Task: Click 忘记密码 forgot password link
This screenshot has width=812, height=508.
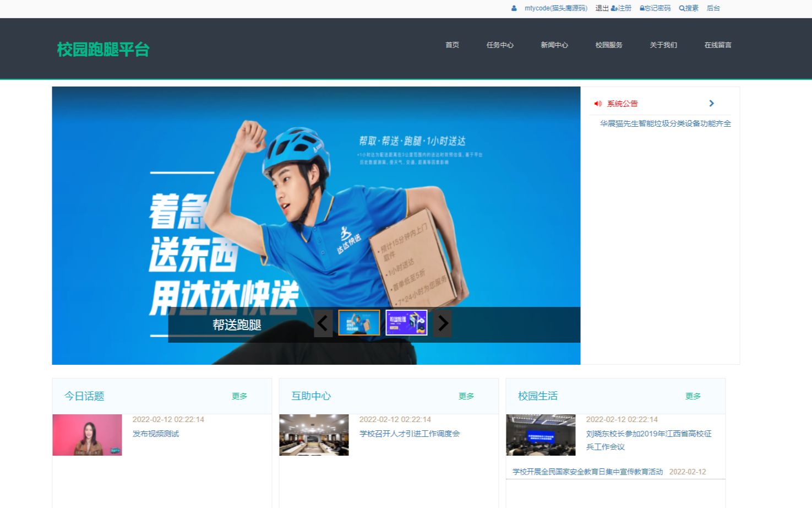Action: point(655,8)
